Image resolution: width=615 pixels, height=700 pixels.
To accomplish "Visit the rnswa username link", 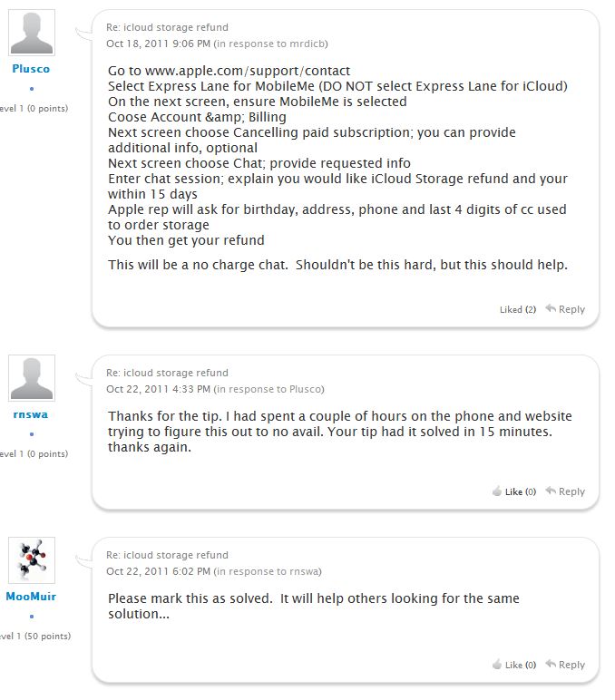I will [31, 414].
